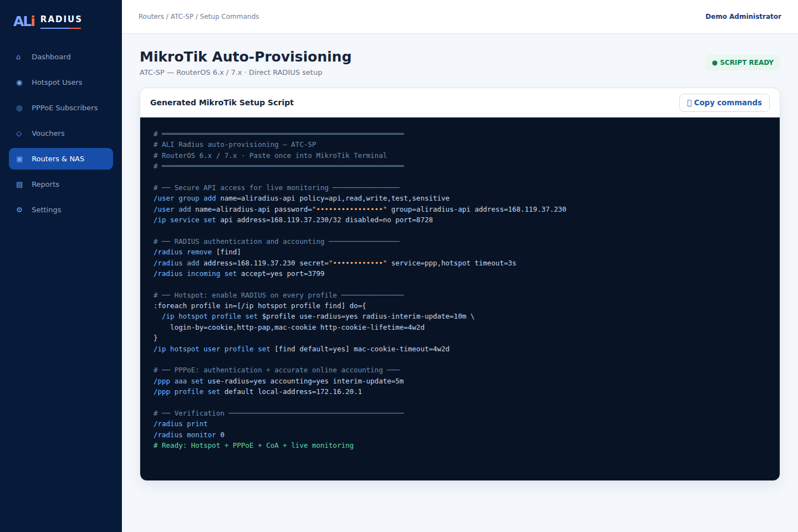Viewport: 798px width, 532px height.
Task: Click the PPPoE Subscribers sidebar icon
Action: 19,108
